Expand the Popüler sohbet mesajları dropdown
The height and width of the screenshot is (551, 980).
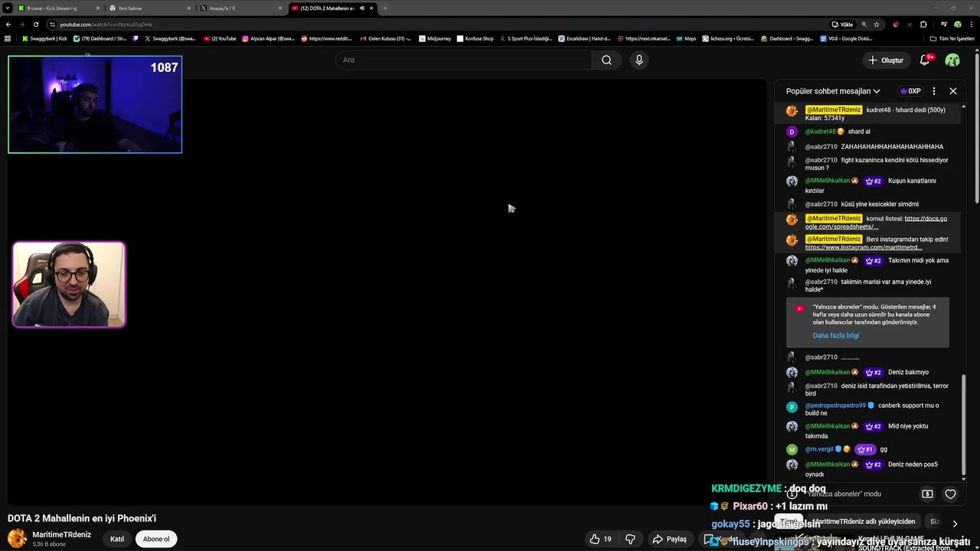[833, 91]
